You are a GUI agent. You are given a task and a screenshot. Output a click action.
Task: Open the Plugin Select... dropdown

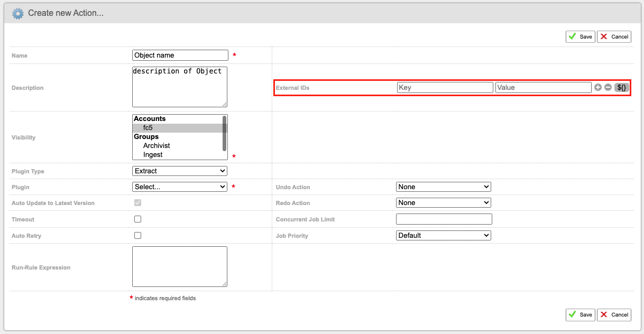click(x=180, y=187)
